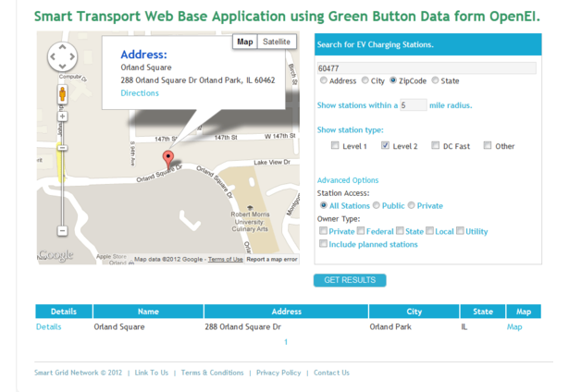Screen dimensions: 569x392
Task: Click Robert Morris University map label
Action: pyautogui.click(x=250, y=222)
